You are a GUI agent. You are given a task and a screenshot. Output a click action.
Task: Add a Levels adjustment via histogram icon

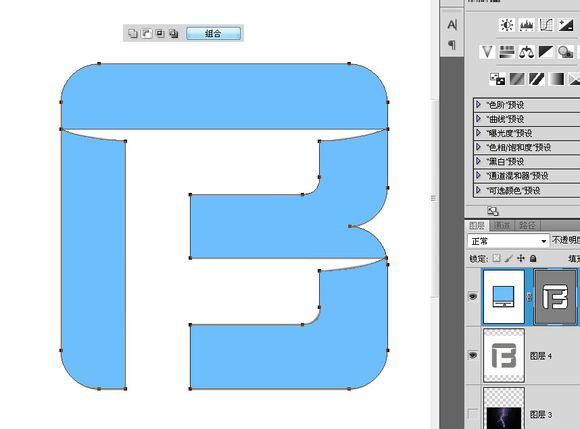(x=526, y=25)
